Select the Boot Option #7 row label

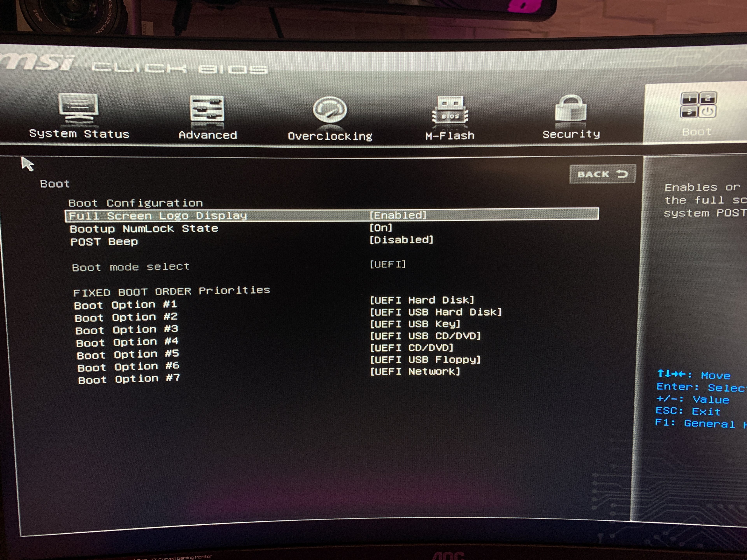tap(129, 379)
